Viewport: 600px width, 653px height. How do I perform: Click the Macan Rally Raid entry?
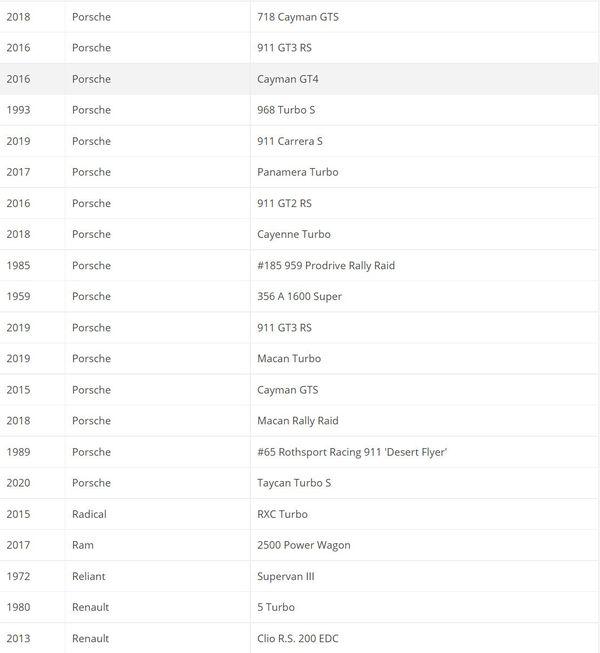click(x=299, y=421)
